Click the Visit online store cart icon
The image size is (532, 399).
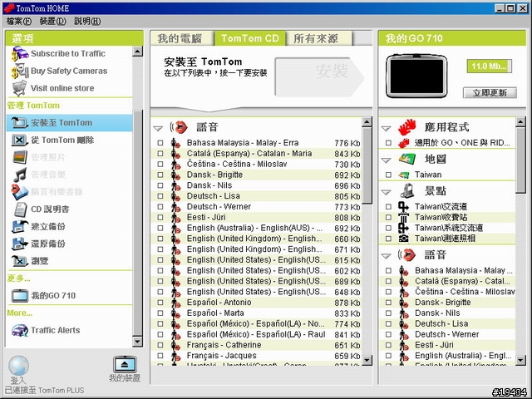[20, 88]
